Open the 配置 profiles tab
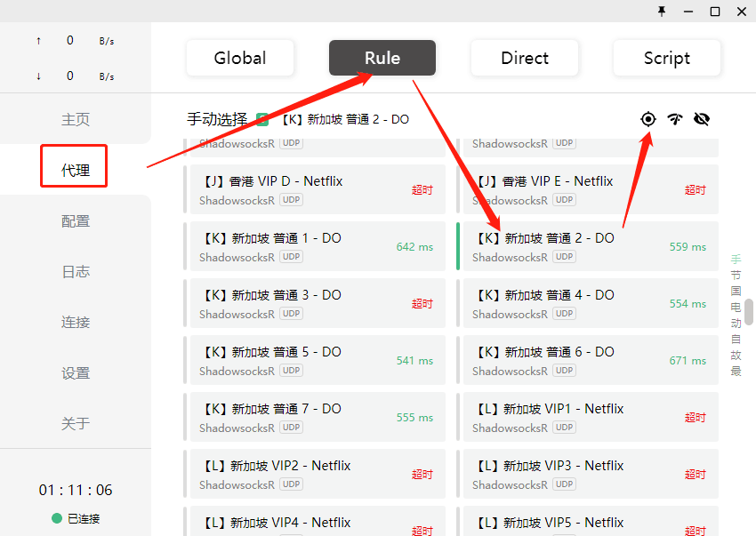 tap(76, 221)
